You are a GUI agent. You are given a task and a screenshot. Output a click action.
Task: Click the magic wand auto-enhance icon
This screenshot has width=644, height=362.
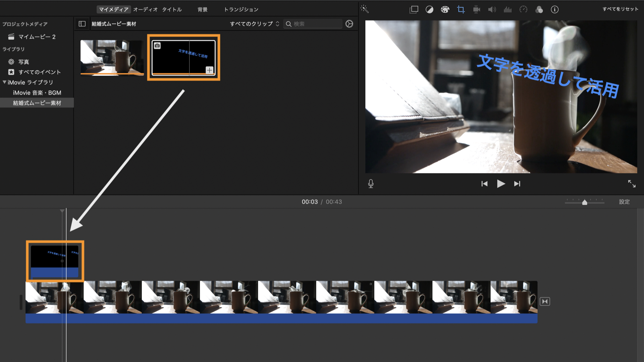click(365, 9)
